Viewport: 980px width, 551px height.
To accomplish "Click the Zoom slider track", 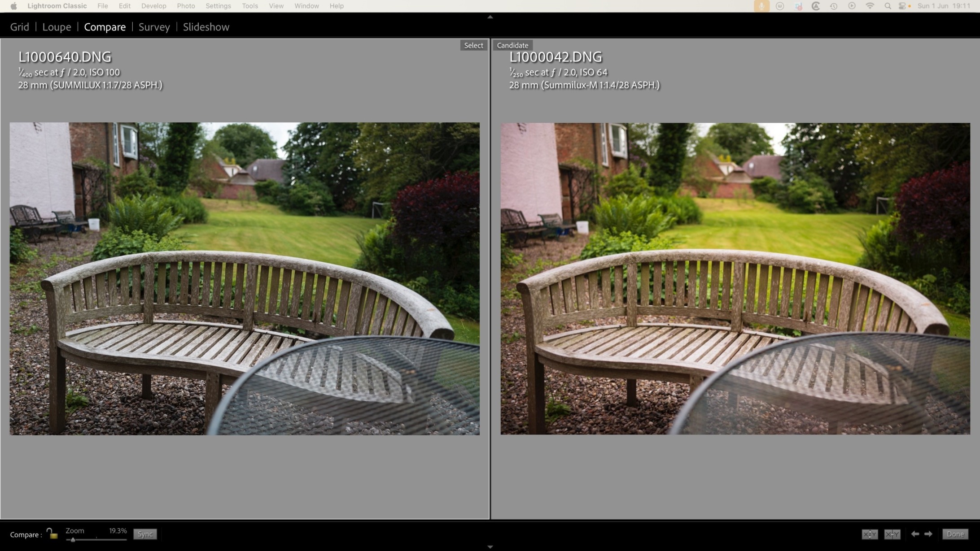I will pos(103,539).
